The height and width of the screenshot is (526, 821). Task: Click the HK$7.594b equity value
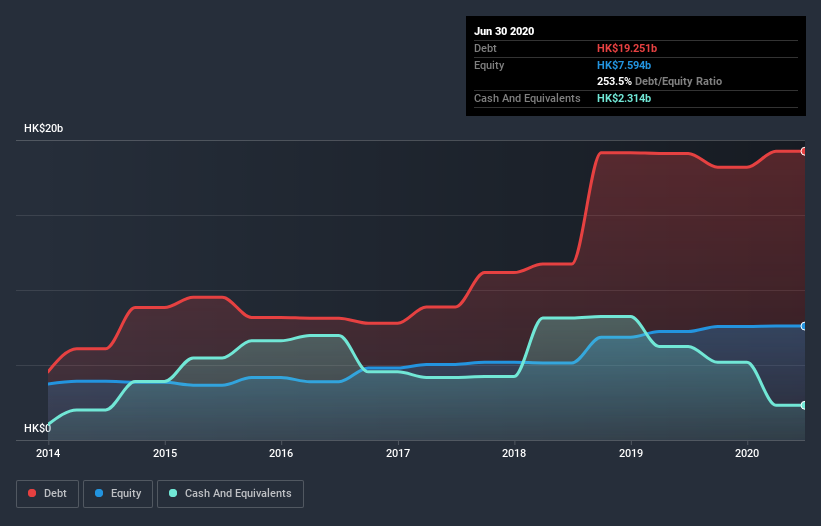[624, 65]
